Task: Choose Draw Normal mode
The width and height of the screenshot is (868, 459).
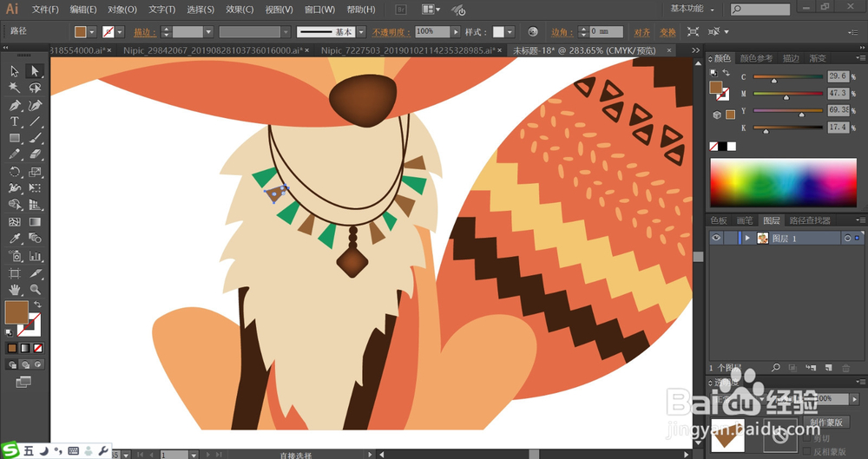Action: point(12,364)
